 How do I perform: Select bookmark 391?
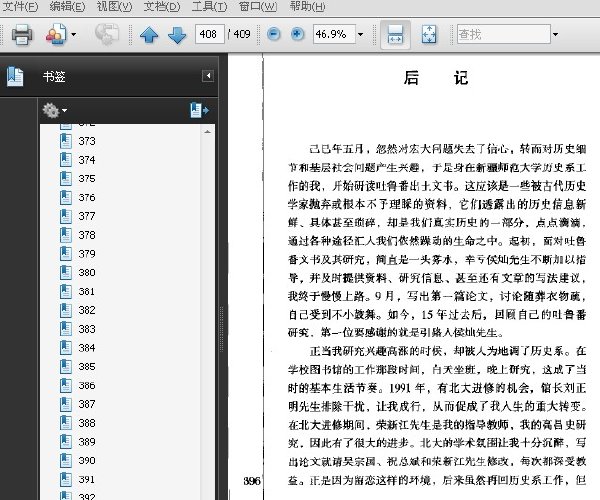tap(87, 479)
